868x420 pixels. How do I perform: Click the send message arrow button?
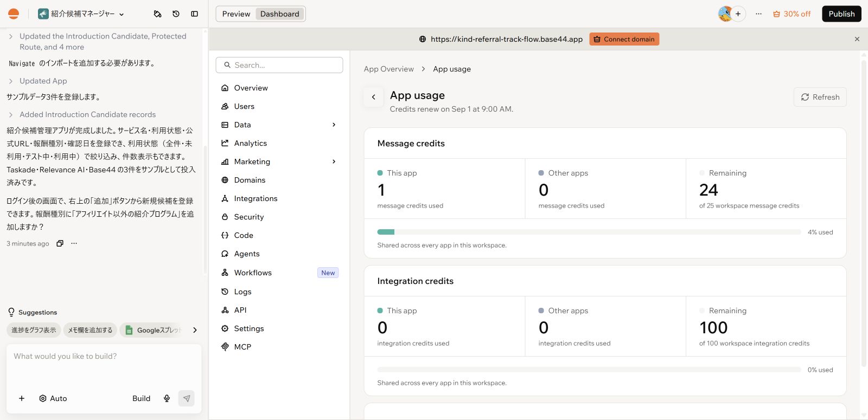coord(186,398)
